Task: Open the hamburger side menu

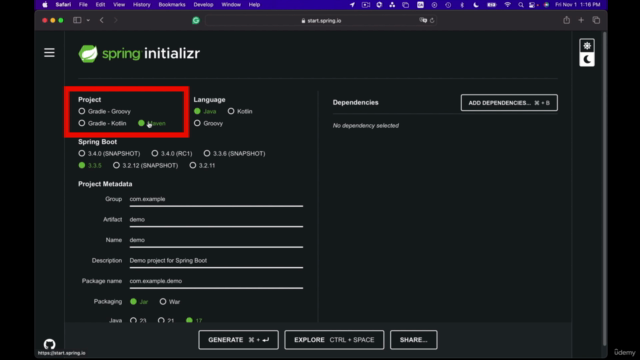Action: pos(49,53)
